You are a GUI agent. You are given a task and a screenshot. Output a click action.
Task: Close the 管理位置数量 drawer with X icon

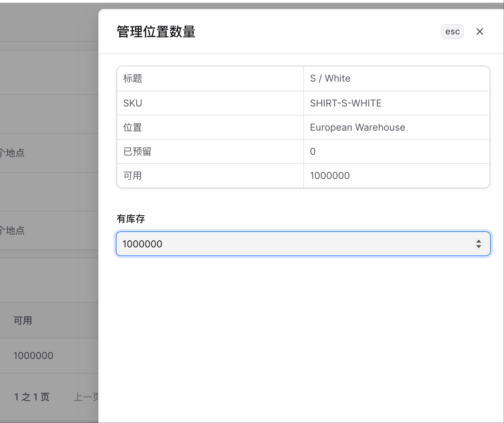click(479, 31)
